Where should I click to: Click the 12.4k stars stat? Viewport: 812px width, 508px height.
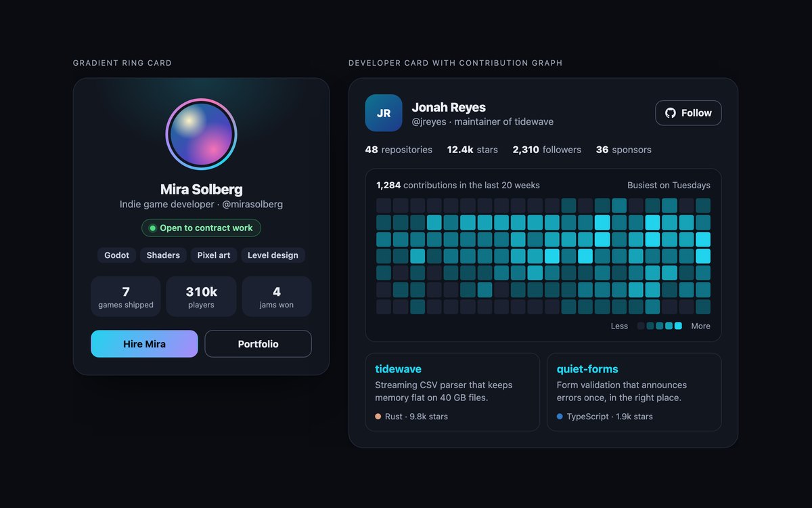pos(472,150)
